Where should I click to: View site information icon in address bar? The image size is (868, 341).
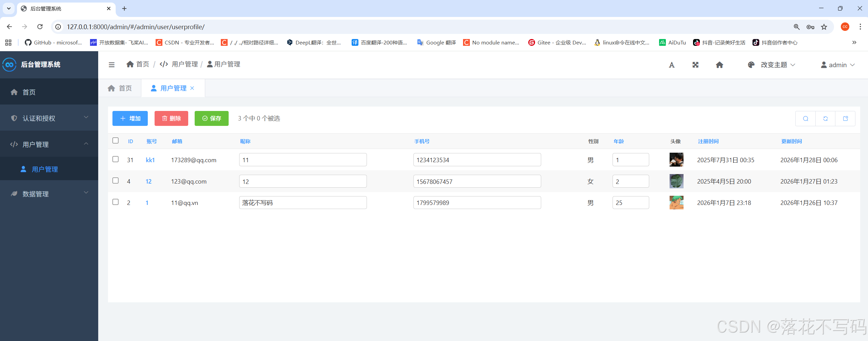(x=58, y=27)
